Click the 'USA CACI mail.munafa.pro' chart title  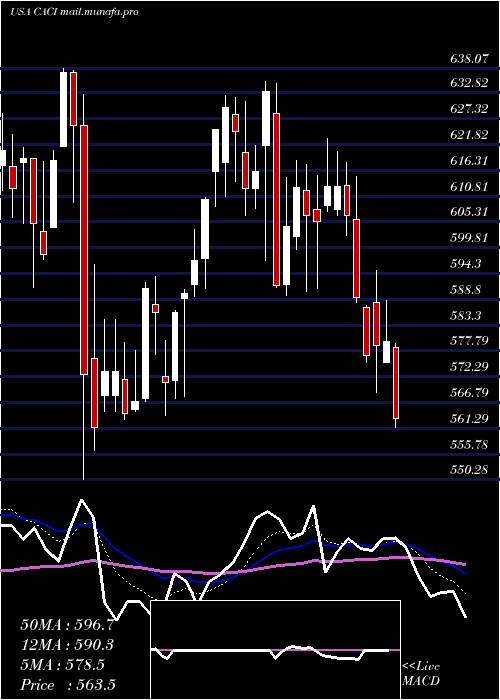(x=74, y=12)
